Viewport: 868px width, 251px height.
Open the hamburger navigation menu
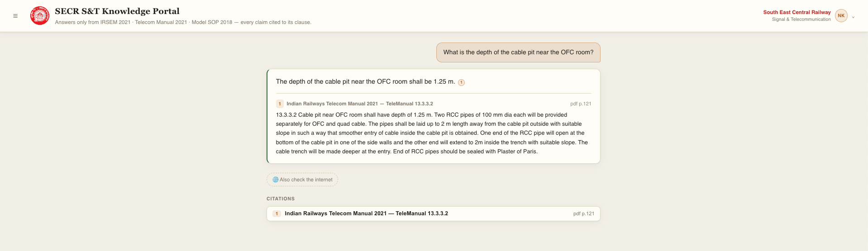[15, 16]
